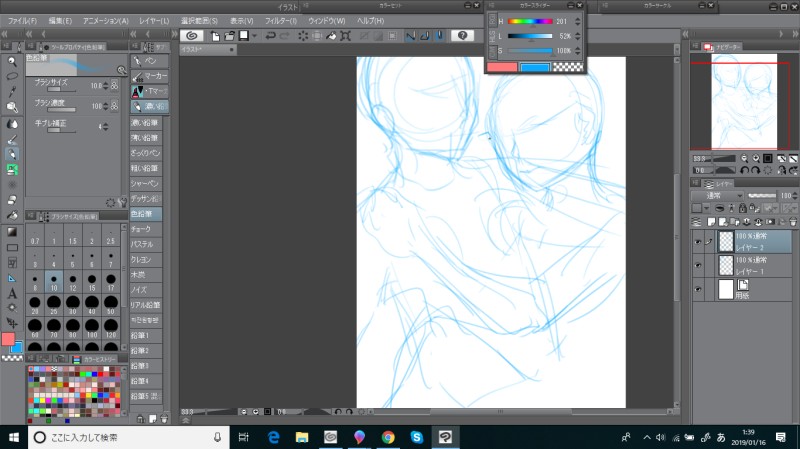The width and height of the screenshot is (800, 449).
Task: Step Hue value arrows in color slider
Action: 578,21
